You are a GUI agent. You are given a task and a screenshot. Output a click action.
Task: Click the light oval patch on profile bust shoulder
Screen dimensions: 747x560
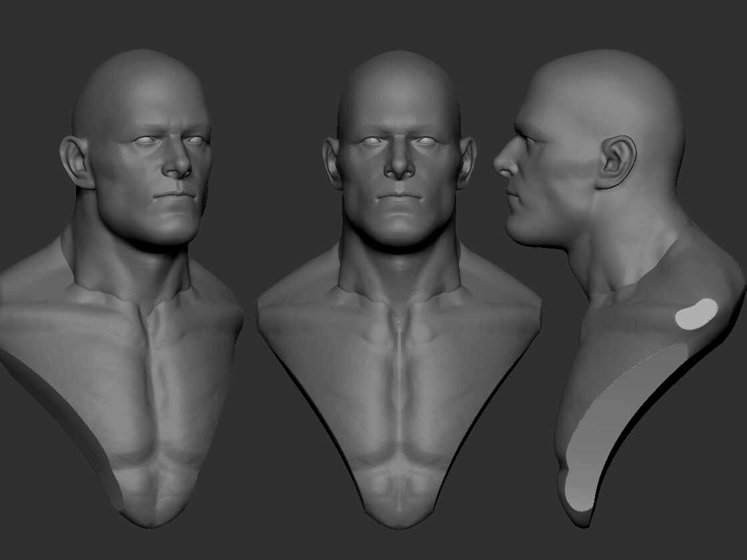[696, 315]
